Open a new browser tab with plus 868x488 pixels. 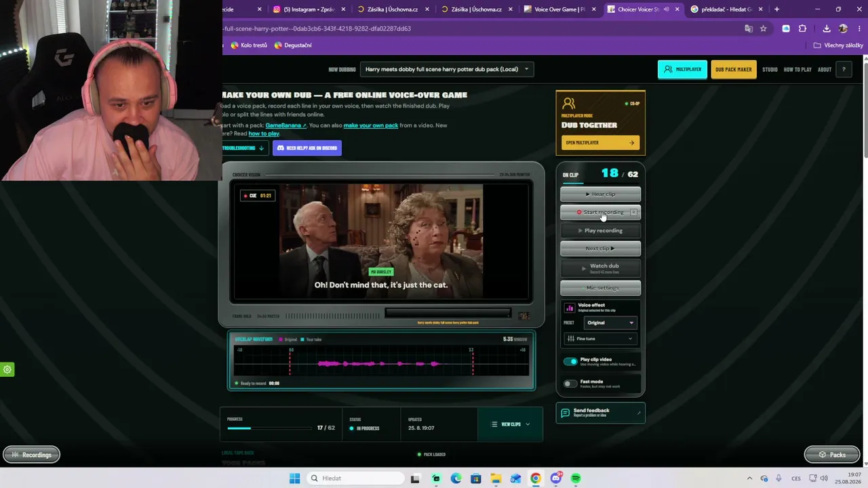point(776,9)
